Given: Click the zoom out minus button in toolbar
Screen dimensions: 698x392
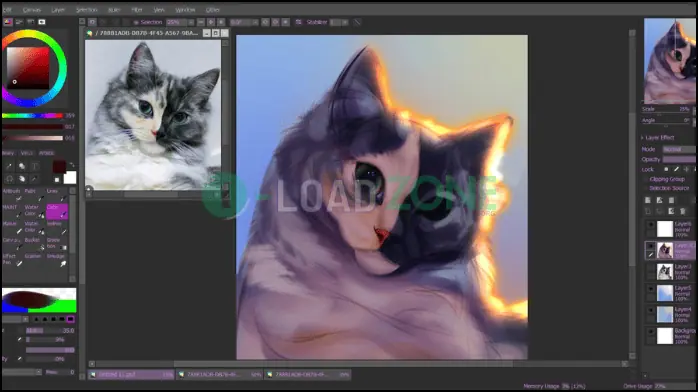Looking at the screenshot, I should tap(201, 22).
